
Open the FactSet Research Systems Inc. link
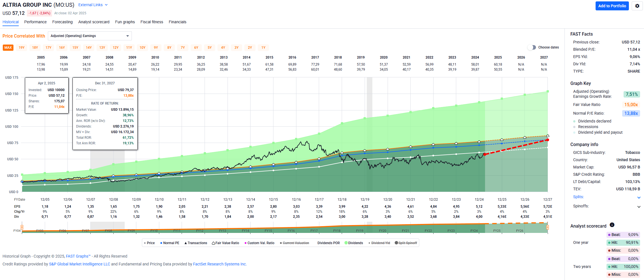click(x=219, y=264)
